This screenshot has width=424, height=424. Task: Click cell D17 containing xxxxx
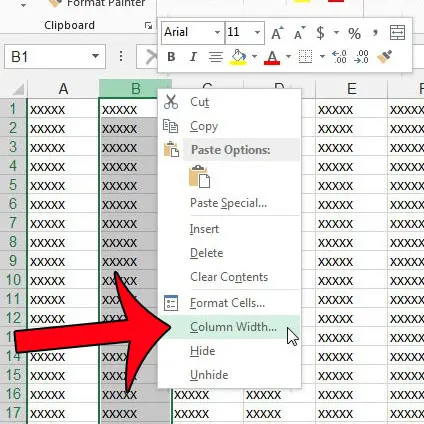[x=279, y=413]
